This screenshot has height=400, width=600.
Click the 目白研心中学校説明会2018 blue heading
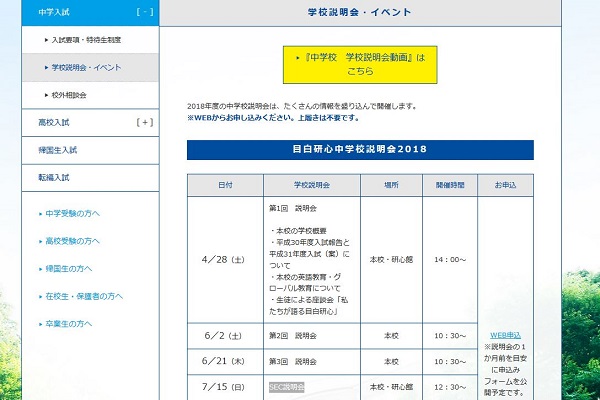[360, 149]
